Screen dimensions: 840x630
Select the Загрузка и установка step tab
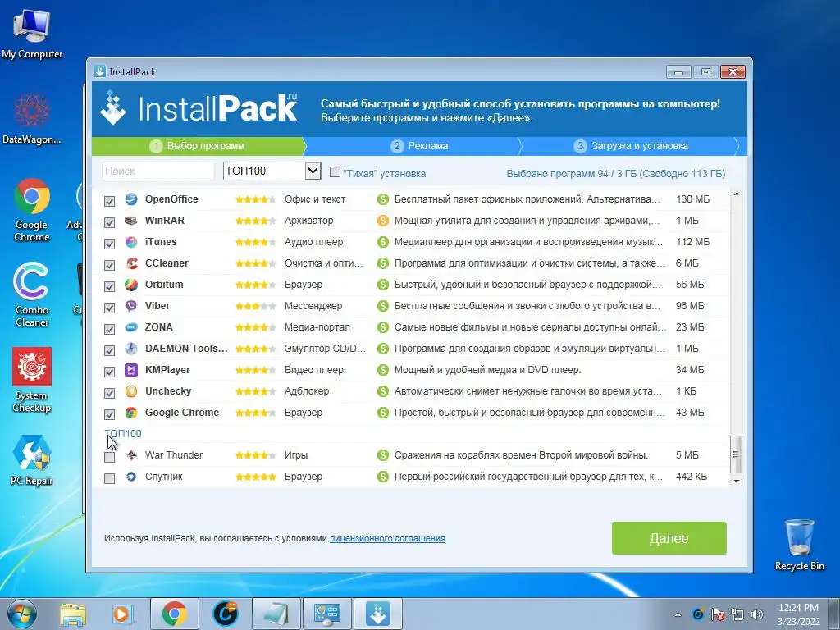pos(631,146)
